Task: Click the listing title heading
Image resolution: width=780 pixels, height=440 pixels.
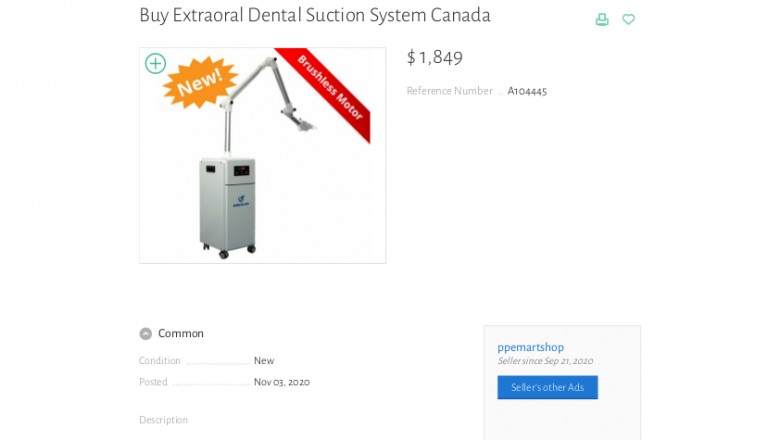Action: pyautogui.click(x=315, y=16)
